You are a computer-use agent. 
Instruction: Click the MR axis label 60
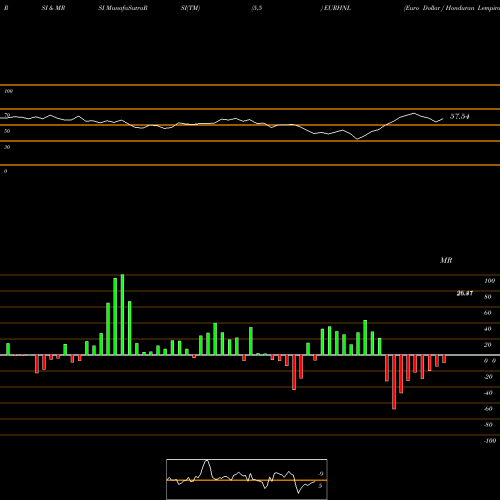(488, 313)
